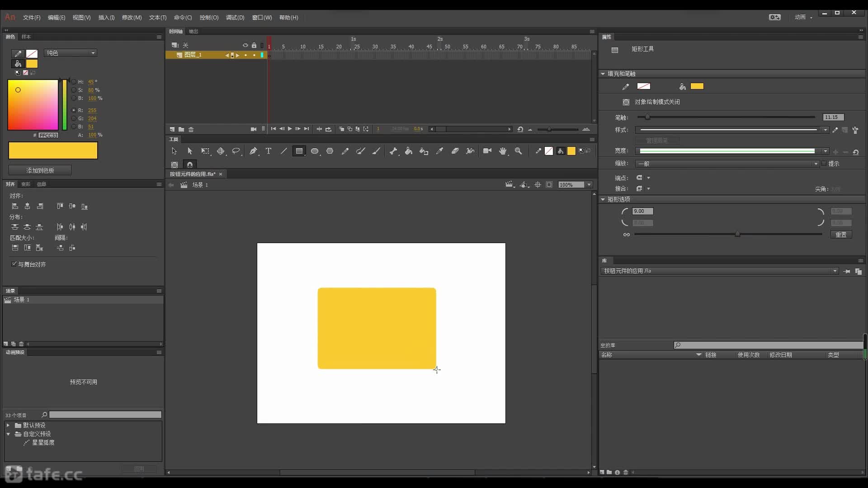Toggle all layers visibility eye icon

[x=245, y=45]
